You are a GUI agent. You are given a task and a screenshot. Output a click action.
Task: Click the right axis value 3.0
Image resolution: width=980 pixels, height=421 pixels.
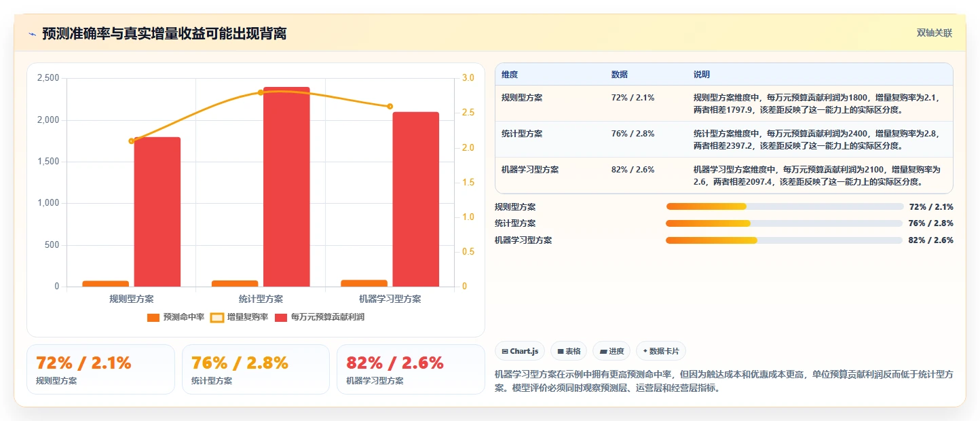[x=468, y=78]
